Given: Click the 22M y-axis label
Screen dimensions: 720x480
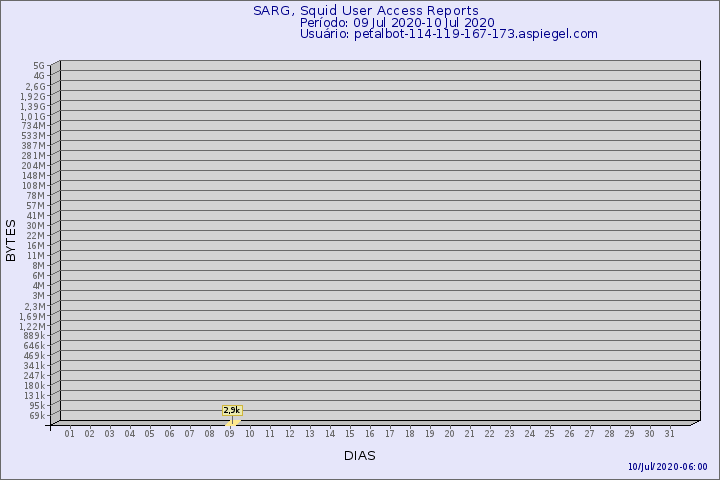Looking at the screenshot, I should 36,236.
